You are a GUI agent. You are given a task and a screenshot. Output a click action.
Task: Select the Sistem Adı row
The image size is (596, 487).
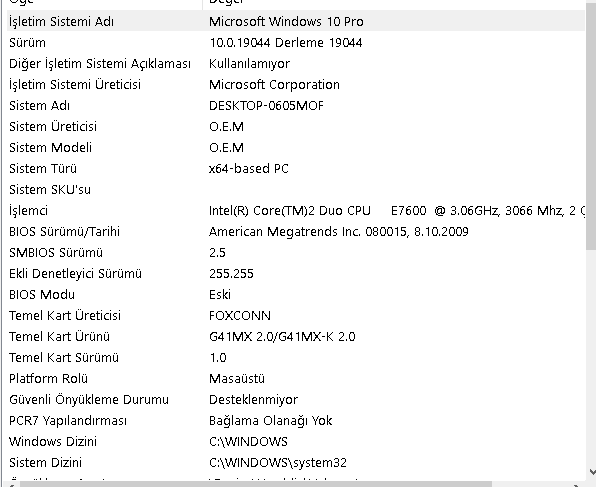(x=296, y=105)
